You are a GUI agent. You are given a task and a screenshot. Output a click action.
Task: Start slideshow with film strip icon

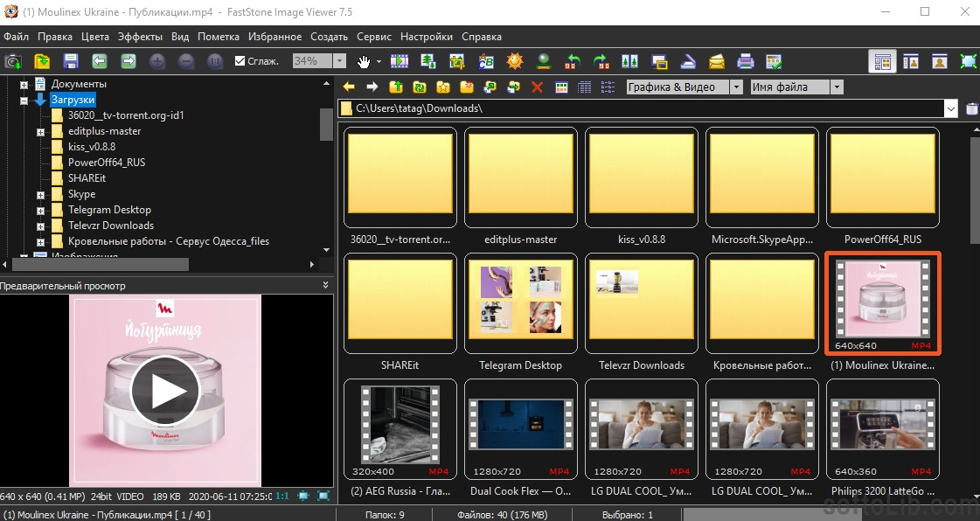(400, 61)
